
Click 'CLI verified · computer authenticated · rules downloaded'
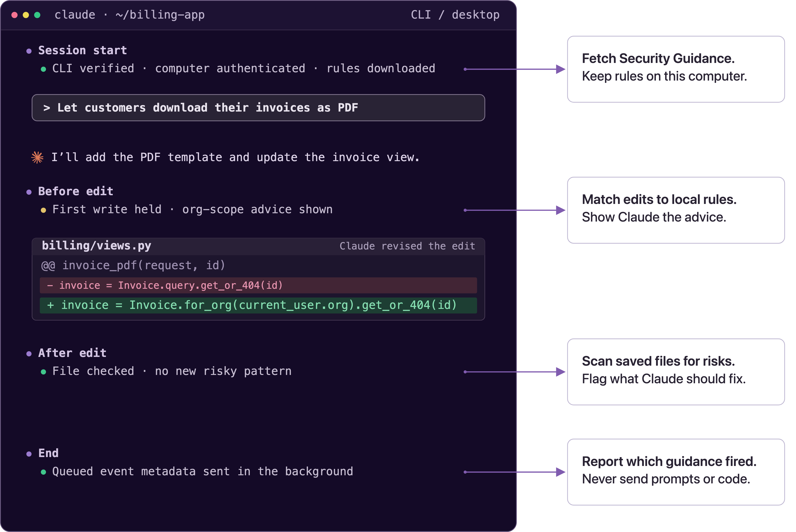click(243, 69)
